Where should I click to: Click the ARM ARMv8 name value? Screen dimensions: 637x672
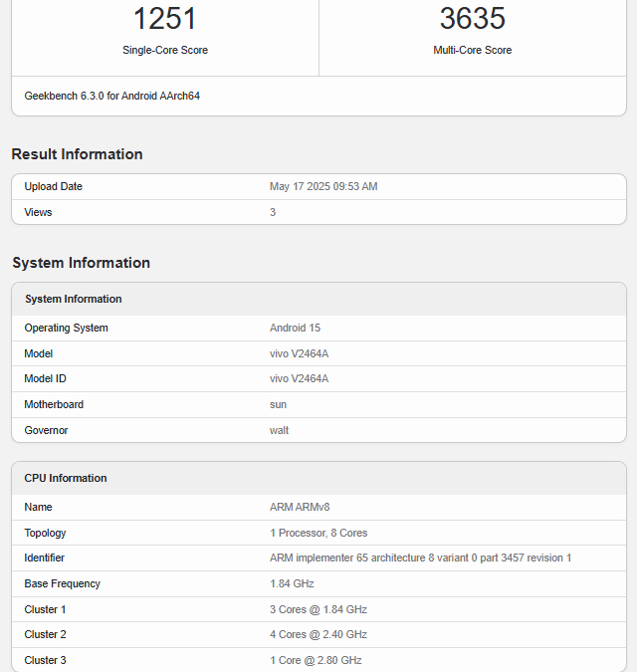tap(300, 507)
